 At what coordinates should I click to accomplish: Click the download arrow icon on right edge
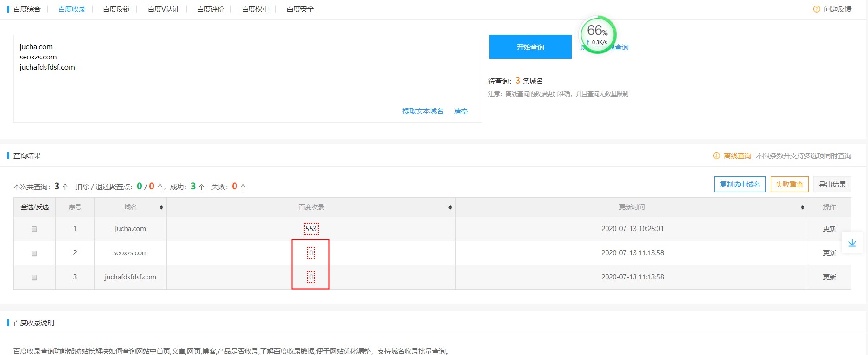tap(852, 243)
